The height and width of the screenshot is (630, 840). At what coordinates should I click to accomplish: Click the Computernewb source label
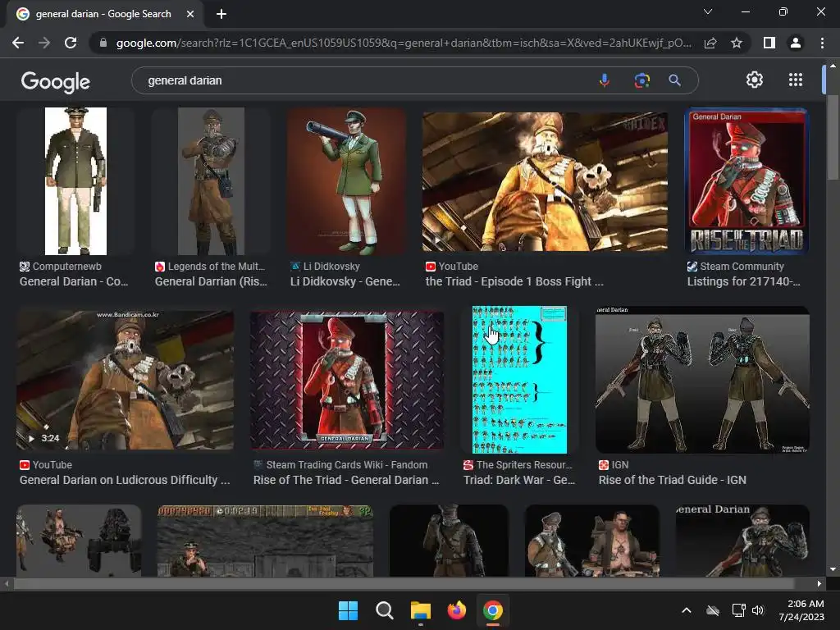[x=61, y=267]
